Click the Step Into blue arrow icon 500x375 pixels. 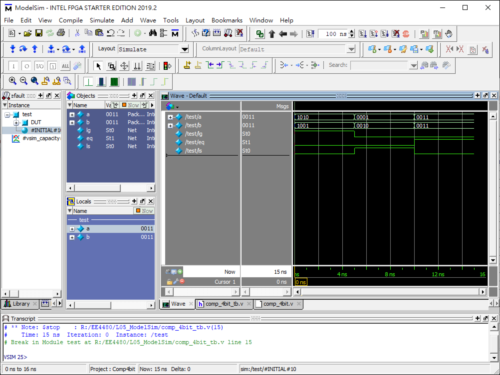(x=13, y=49)
